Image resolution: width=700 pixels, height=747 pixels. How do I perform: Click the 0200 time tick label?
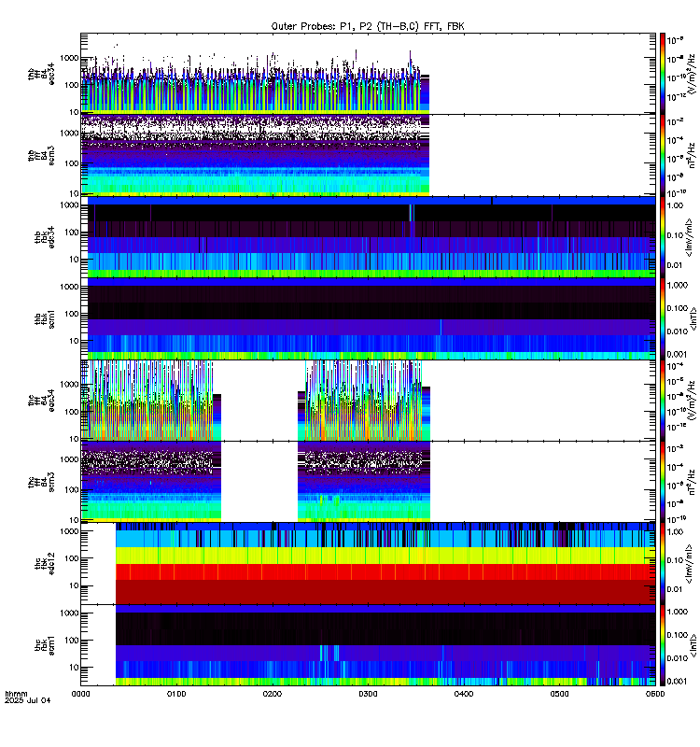tap(272, 694)
